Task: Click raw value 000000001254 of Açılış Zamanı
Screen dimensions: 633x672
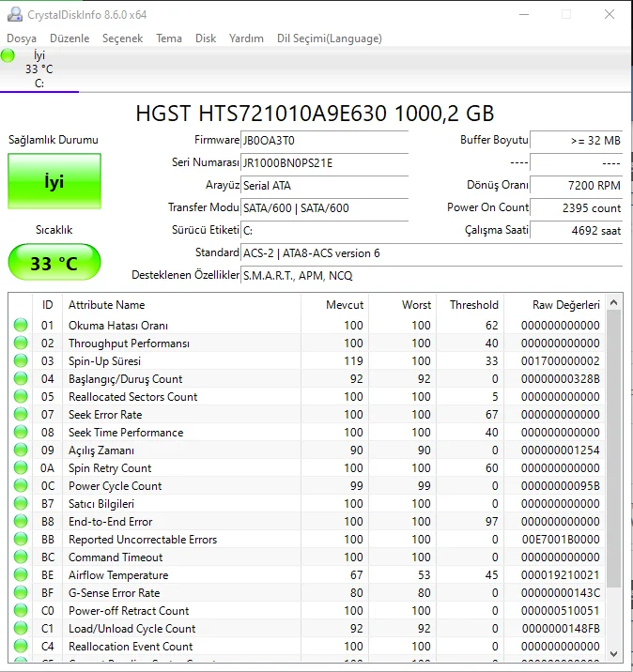Action: [560, 451]
